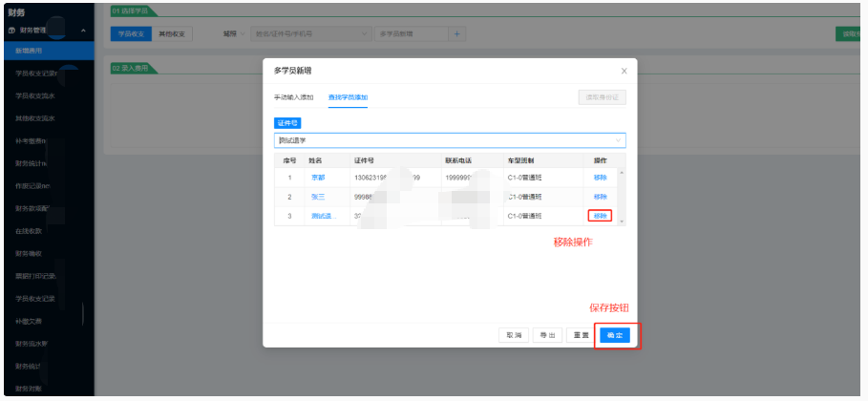Open 财务对账 in the sidebar
The width and height of the screenshot is (868, 401).
pyautogui.click(x=29, y=389)
